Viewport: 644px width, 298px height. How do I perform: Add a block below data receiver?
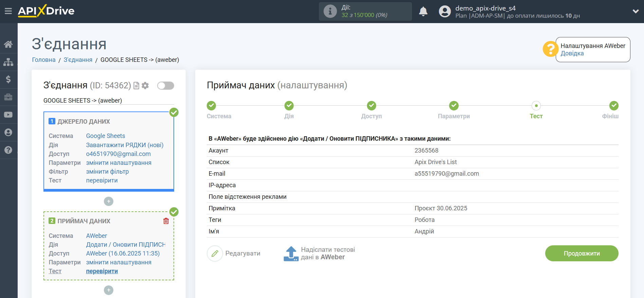tap(109, 290)
